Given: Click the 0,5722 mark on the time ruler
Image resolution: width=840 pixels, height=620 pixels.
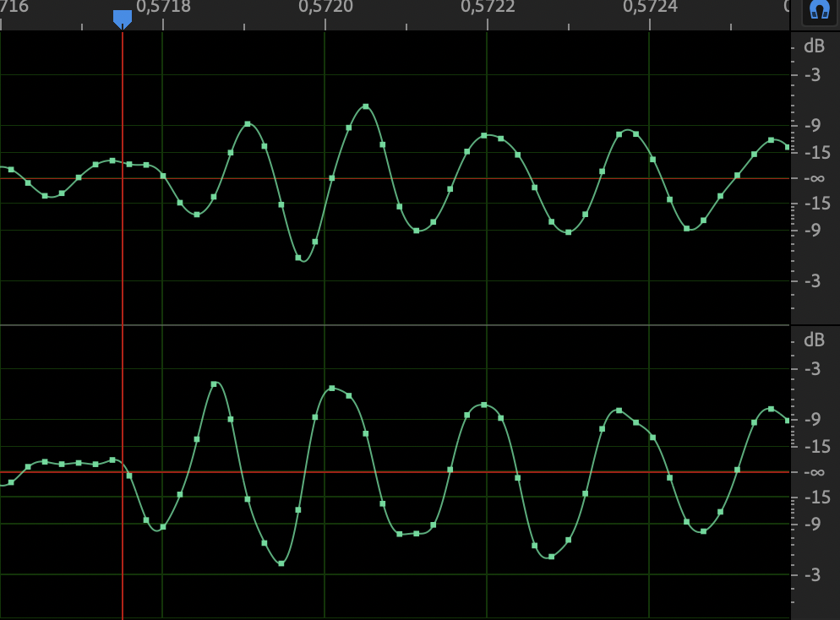Looking at the screenshot, I should click(488, 8).
